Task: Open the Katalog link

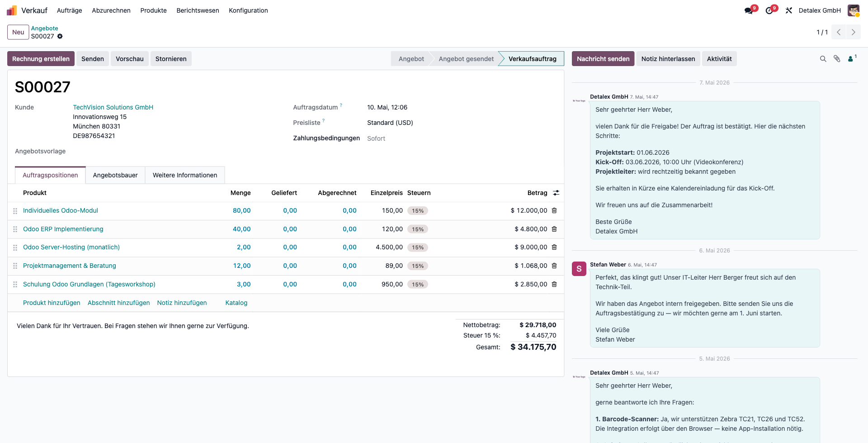Action: [x=236, y=303]
